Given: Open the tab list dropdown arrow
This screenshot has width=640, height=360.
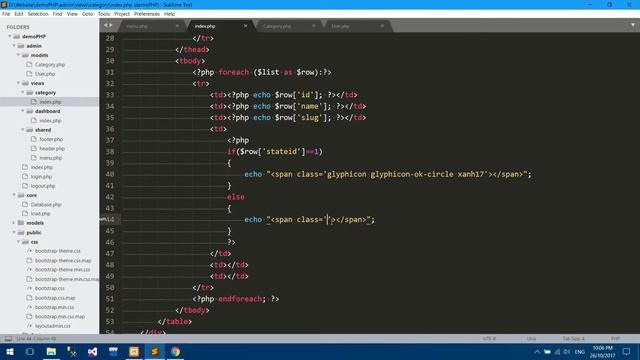Looking at the screenshot, I should click(633, 25).
